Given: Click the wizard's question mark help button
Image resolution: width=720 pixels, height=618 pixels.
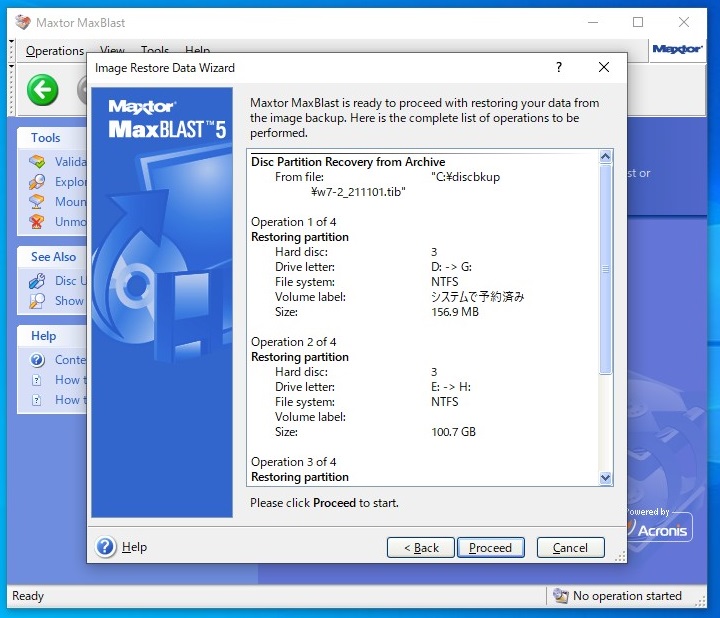Looking at the screenshot, I should point(559,67).
